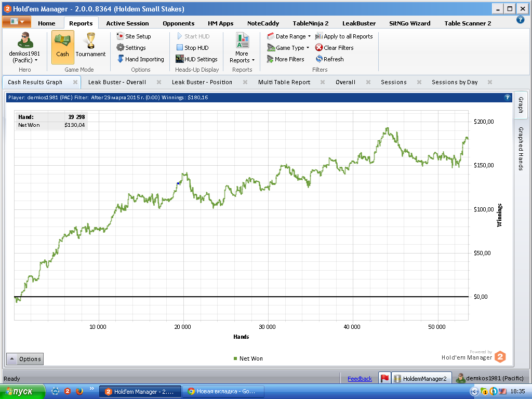532x399 pixels.
Task: Expand hidden system tray icons
Action: click(474, 392)
